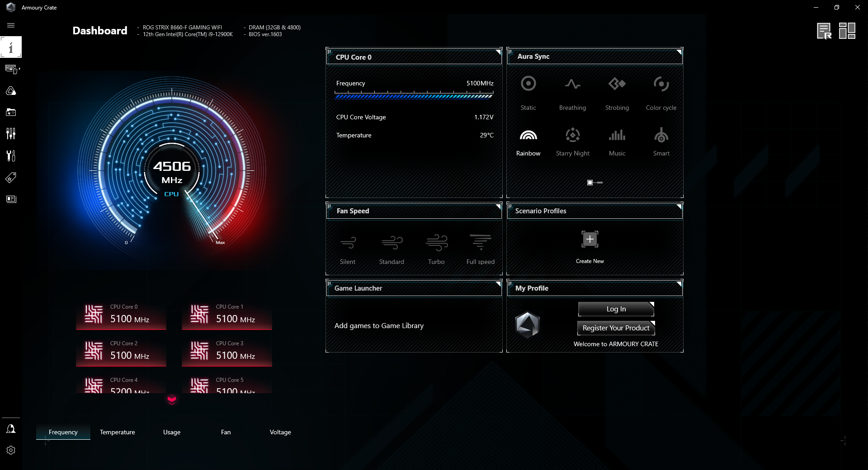Select the Static lighting effect

pyautogui.click(x=528, y=93)
